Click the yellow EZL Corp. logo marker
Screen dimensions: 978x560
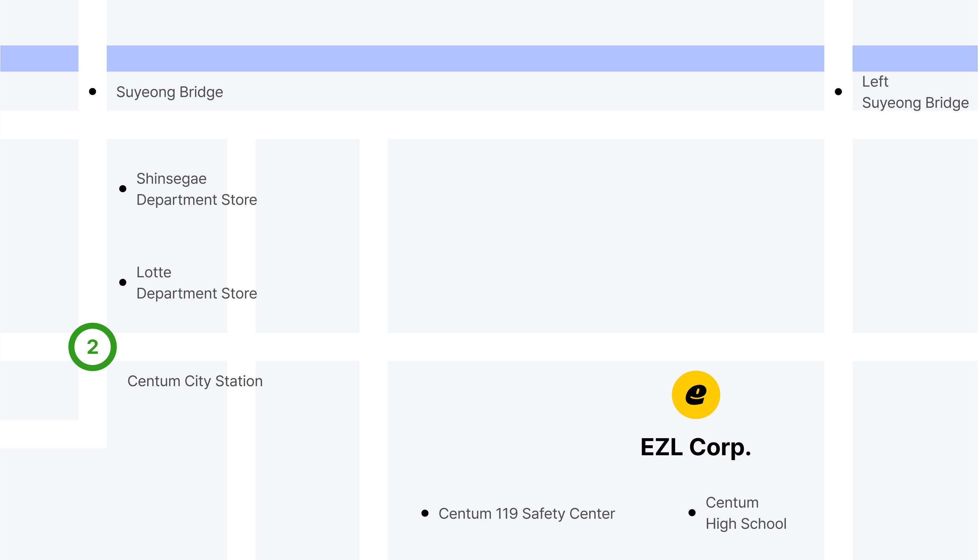(695, 394)
